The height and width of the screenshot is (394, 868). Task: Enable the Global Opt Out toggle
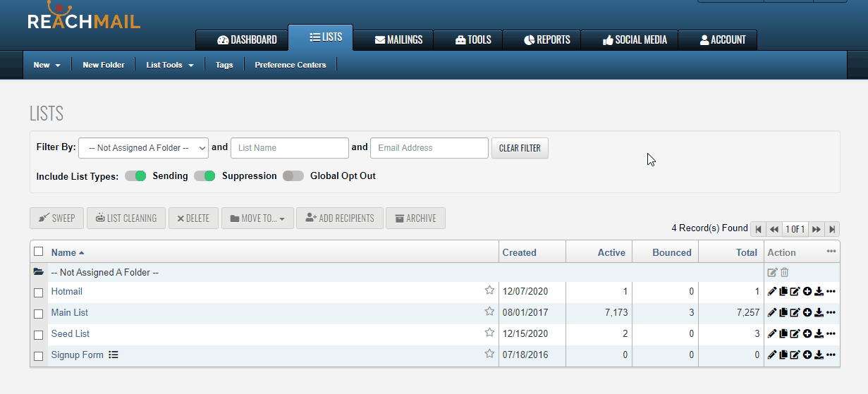(293, 176)
